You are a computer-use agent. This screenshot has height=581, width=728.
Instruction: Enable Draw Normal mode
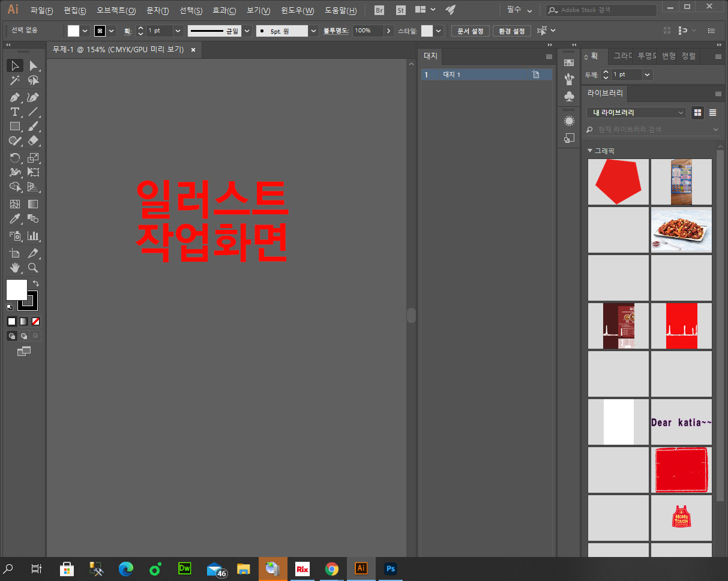tap(11, 336)
